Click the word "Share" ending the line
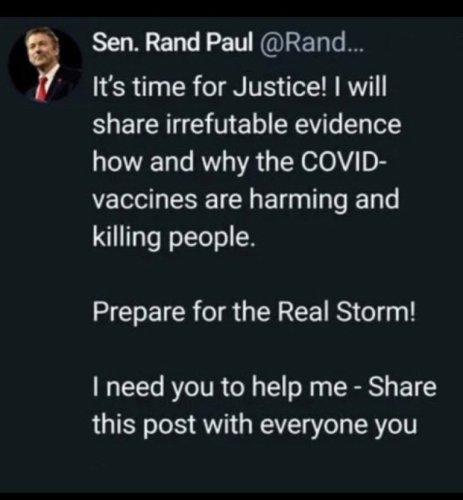Image resolution: width=463 pixels, height=500 pixels. (x=402, y=387)
